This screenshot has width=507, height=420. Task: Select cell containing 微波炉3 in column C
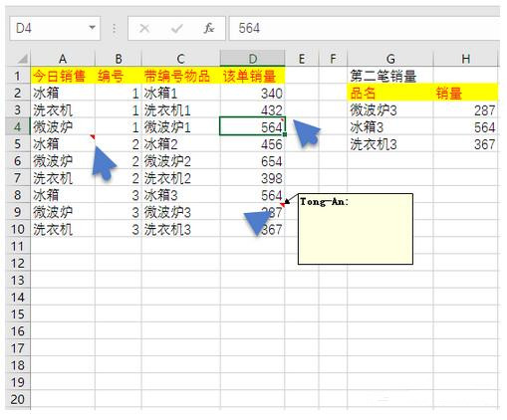(x=180, y=212)
